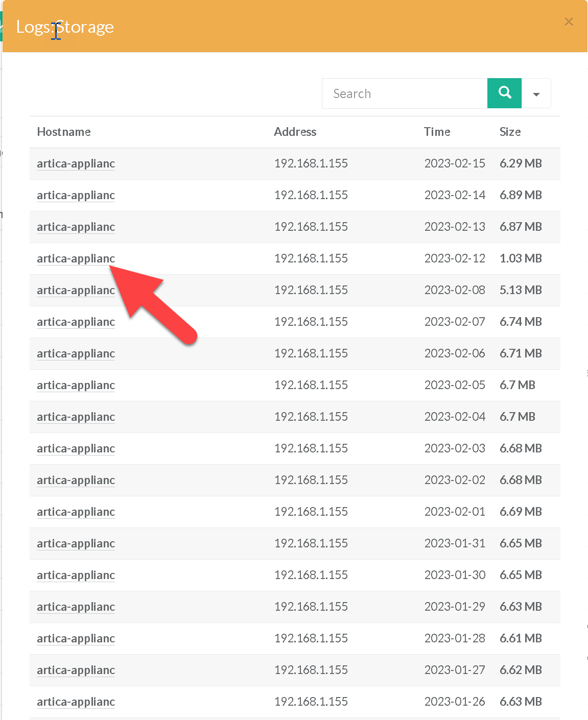Open the artica-applianc log dated 2023-01-26
This screenshot has height=720, width=588.
(x=76, y=702)
